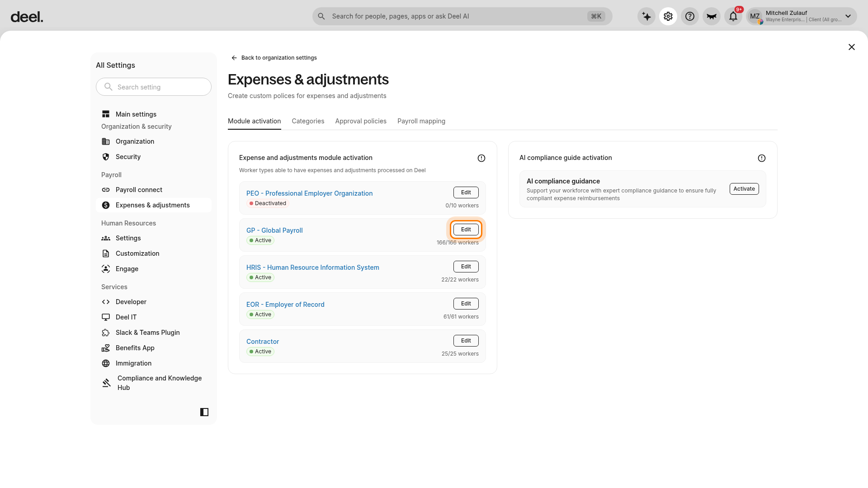Image resolution: width=868 pixels, height=488 pixels.
Task: Open Security settings in sidebar
Action: [154, 157]
